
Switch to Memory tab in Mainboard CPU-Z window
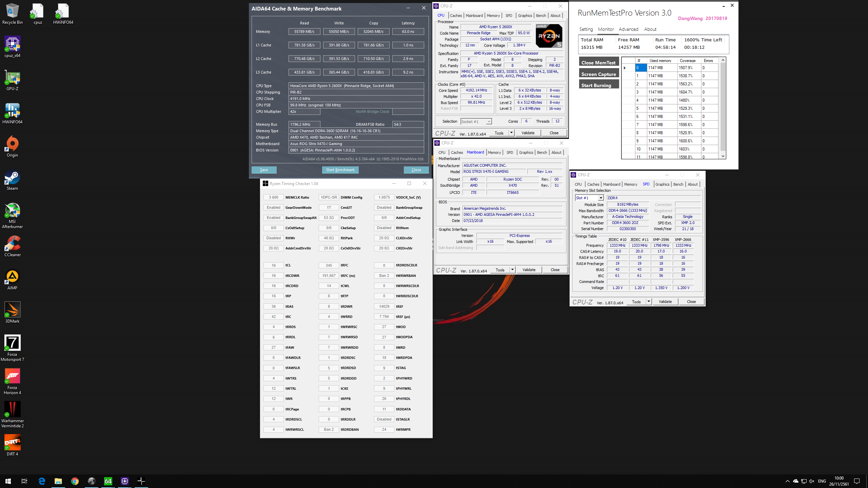[494, 152]
